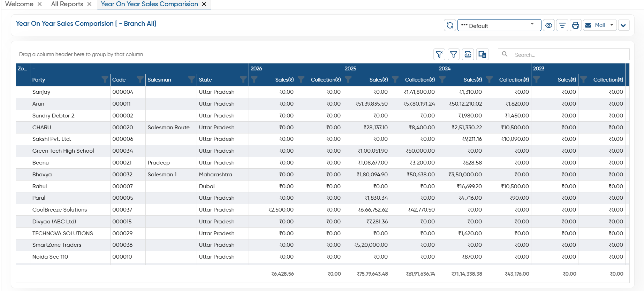Close the Year On Year Sales Comparison tab

(x=204, y=4)
